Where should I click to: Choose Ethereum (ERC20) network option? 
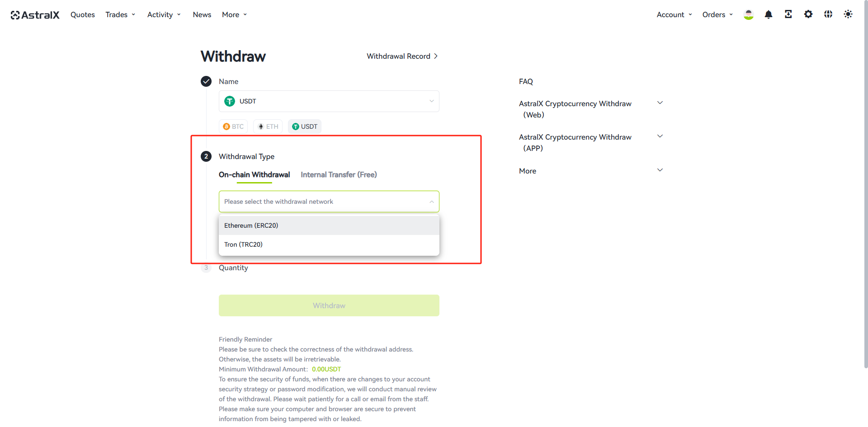[329, 225]
